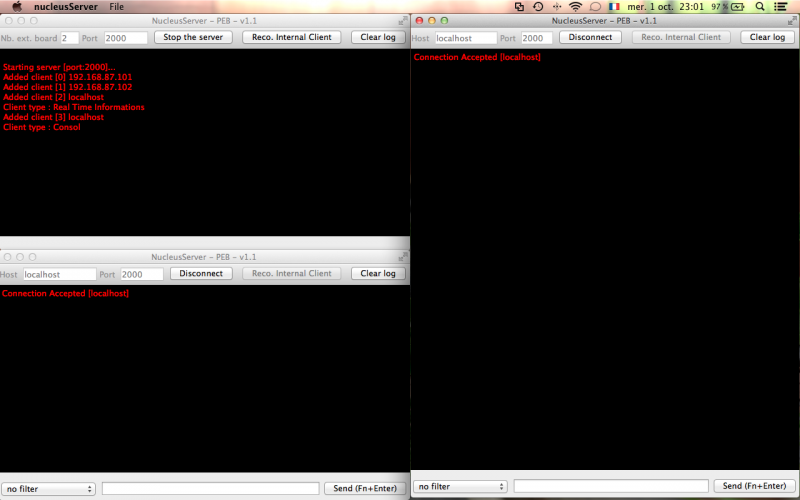This screenshot has width=800, height=500.
Task: Click the Host field in bottom-left client window
Action: 59,274
